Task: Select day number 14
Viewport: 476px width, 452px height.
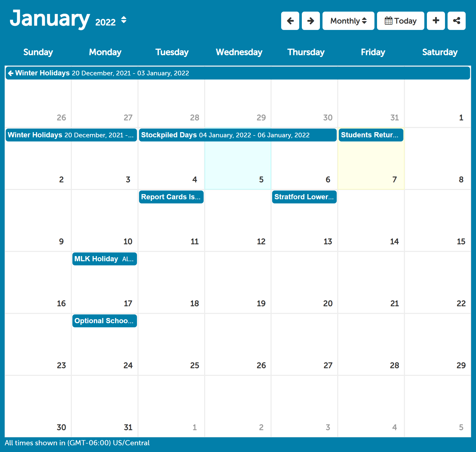Action: click(x=394, y=242)
